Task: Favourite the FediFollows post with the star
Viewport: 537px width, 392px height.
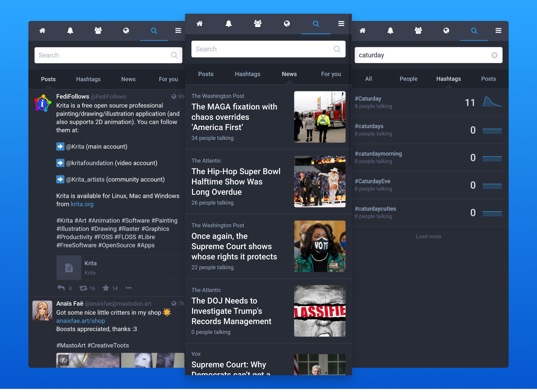Action: point(106,288)
